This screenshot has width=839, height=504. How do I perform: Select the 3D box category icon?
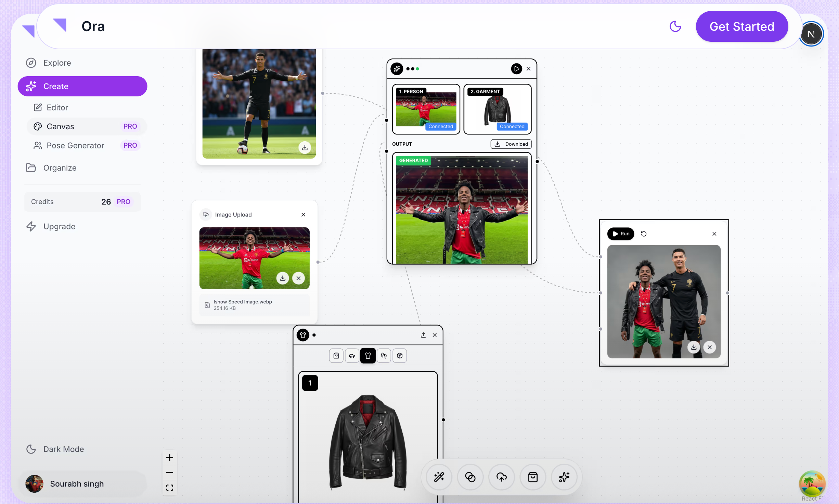pos(400,356)
